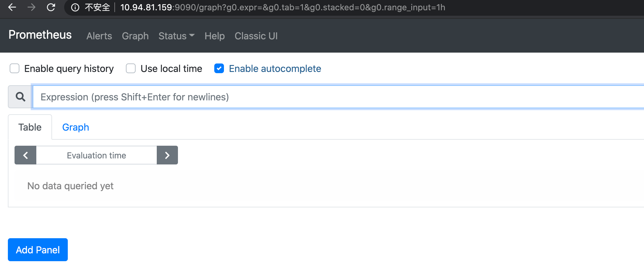The width and height of the screenshot is (644, 263).
Task: Reload the page with refresh icon
Action: click(x=51, y=7)
